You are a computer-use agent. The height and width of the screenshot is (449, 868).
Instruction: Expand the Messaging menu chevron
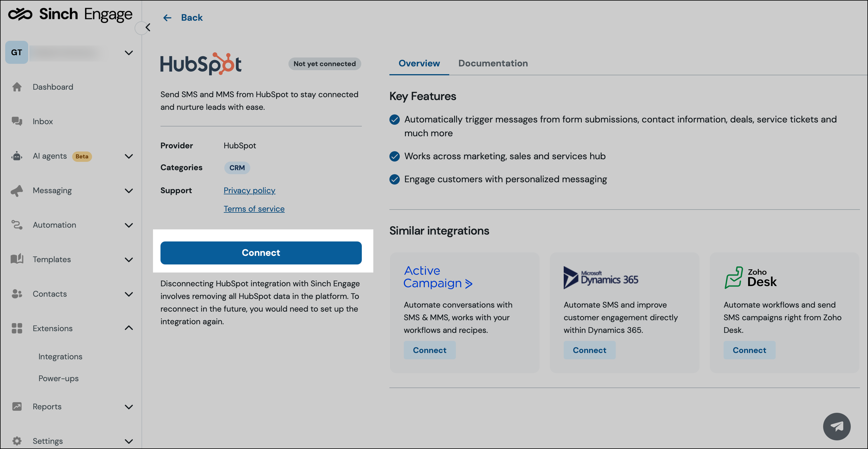pyautogui.click(x=129, y=191)
